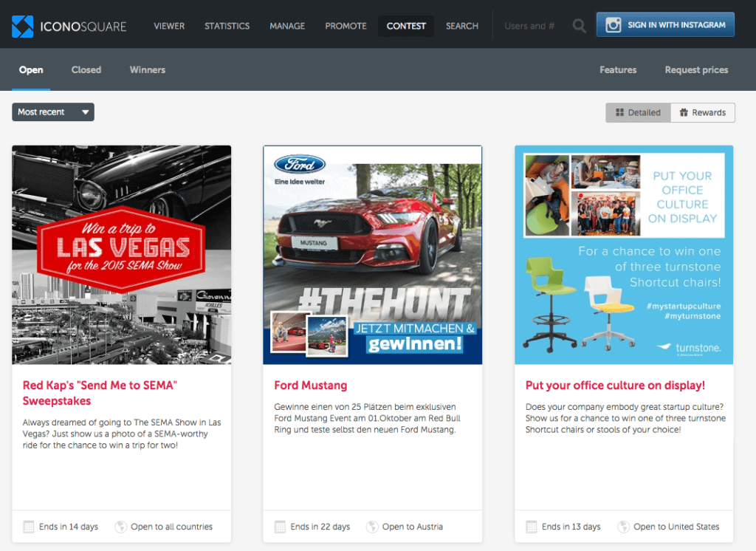
Task: Click the grid icon in Detailed button
Action: point(619,112)
